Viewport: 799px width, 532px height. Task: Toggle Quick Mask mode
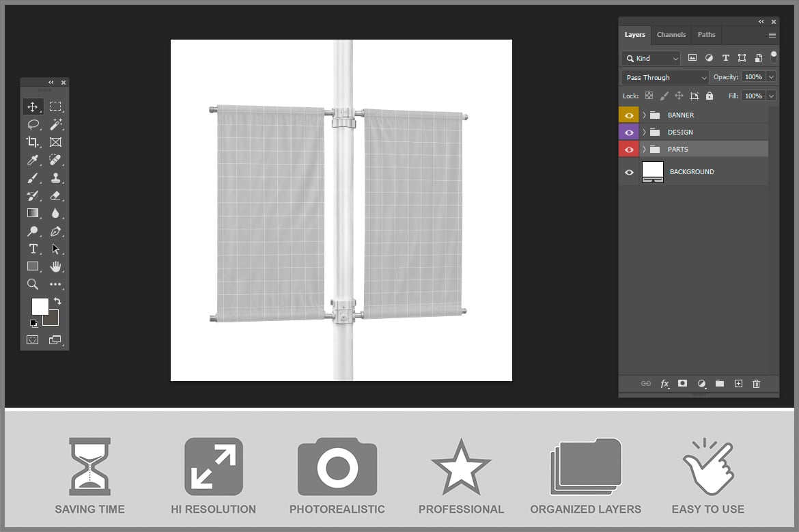(x=33, y=340)
